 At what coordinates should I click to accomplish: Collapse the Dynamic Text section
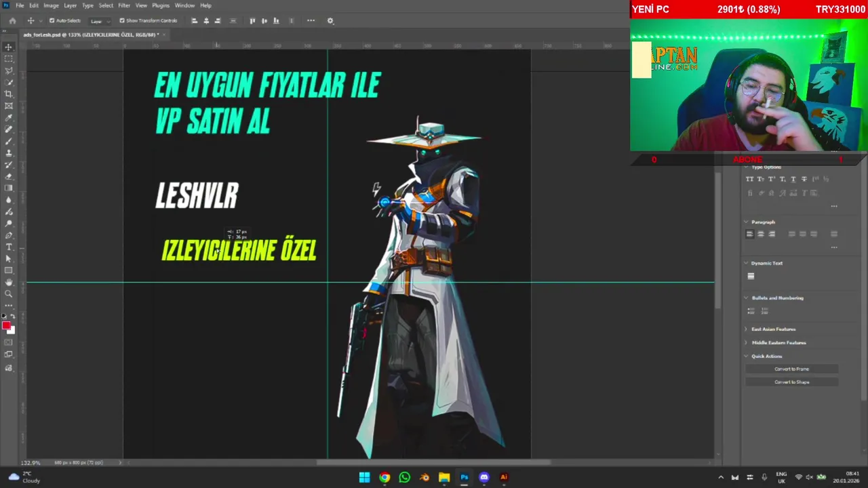point(747,263)
